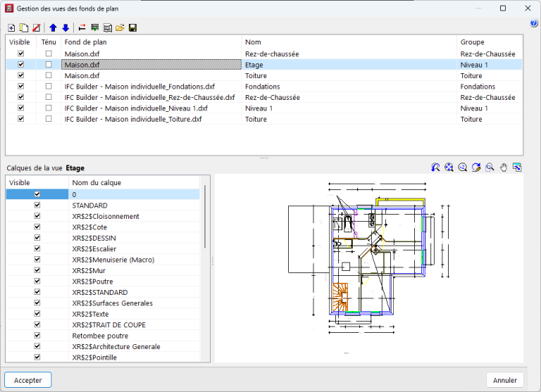
Task: Uncheck Visible for Maison.dxf Rez-de-chaussée row
Action: coord(20,53)
